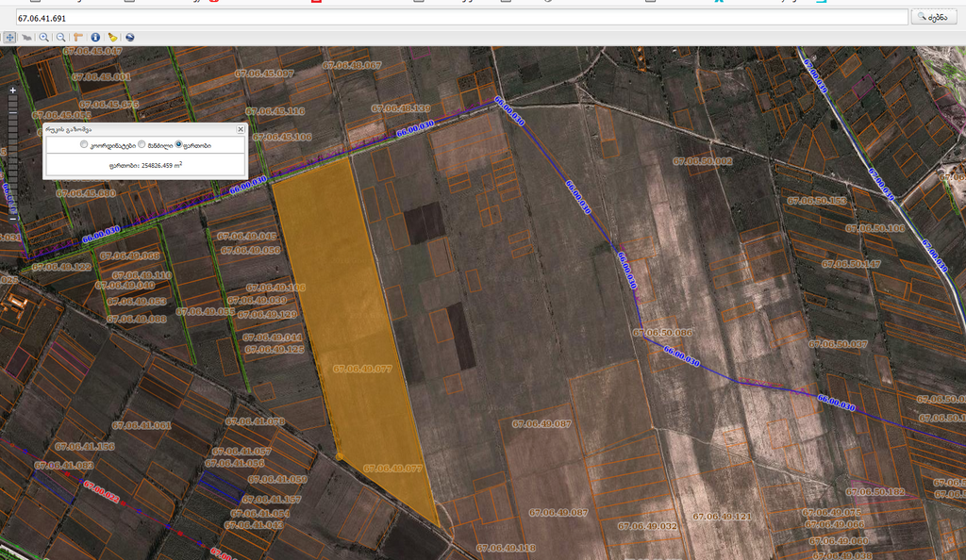Activate the zoom in magnifier tool

[44, 37]
